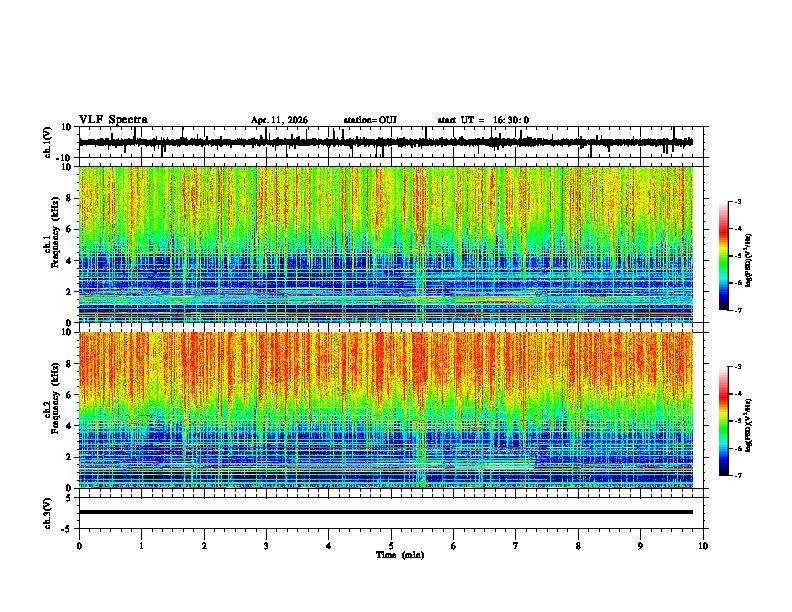This screenshot has height=612, width=792.
Task: Click inside the ch.1 spectrogram plot
Action: point(385,244)
